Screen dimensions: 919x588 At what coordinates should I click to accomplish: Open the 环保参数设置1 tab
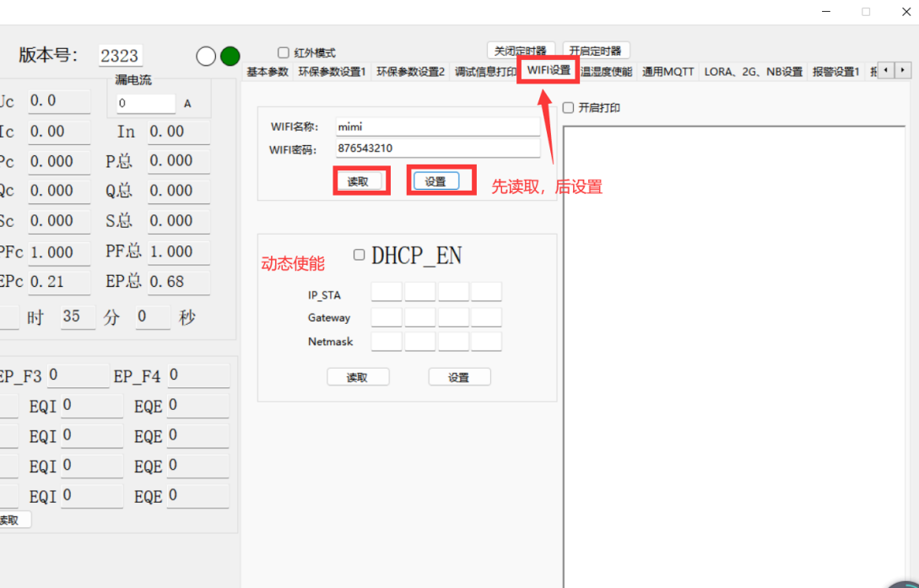tap(332, 72)
